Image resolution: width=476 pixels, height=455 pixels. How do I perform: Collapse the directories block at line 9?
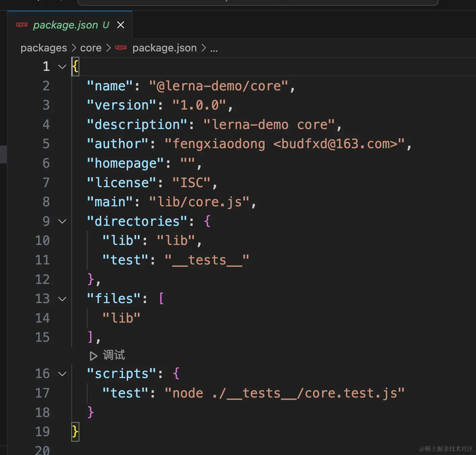point(62,221)
